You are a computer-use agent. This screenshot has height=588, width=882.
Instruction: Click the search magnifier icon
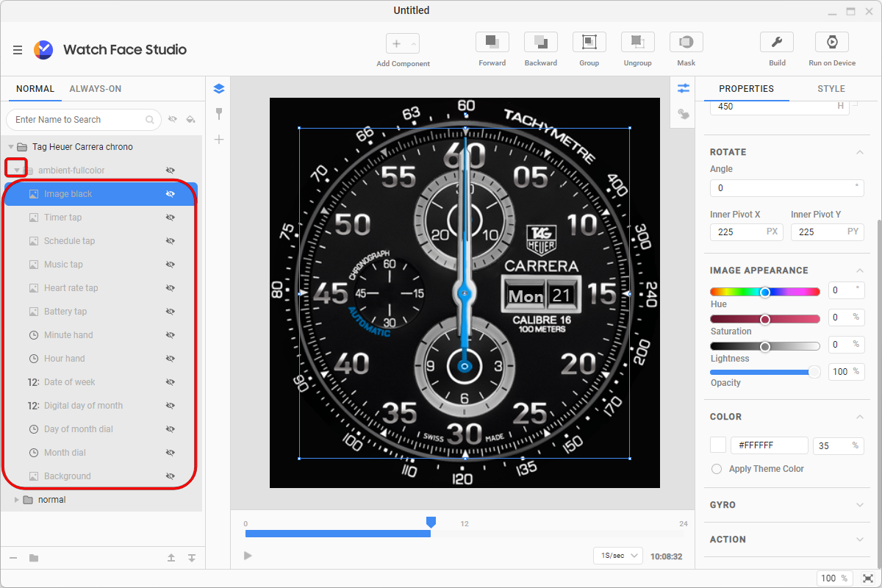(x=150, y=120)
